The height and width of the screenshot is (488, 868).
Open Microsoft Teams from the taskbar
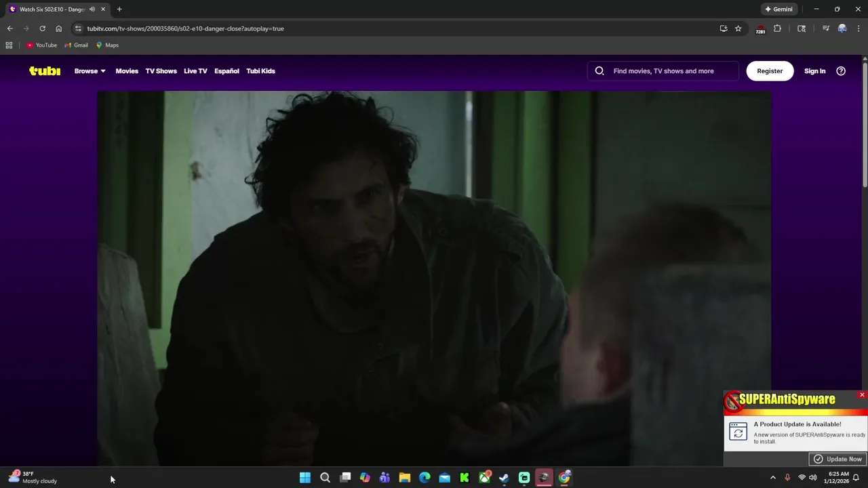(x=384, y=478)
